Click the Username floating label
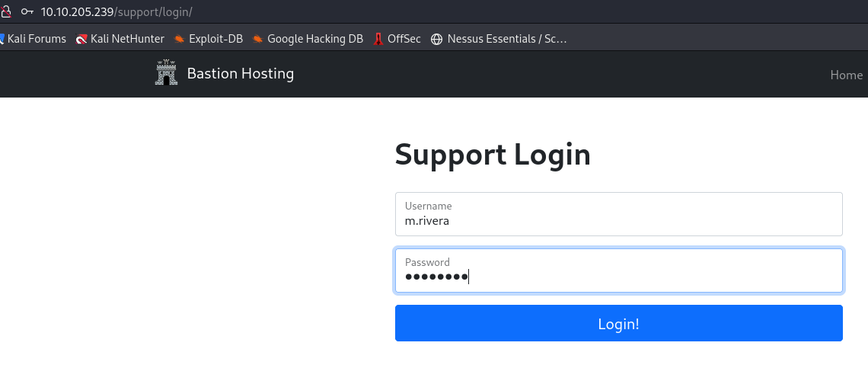The image size is (868, 365). 428,206
